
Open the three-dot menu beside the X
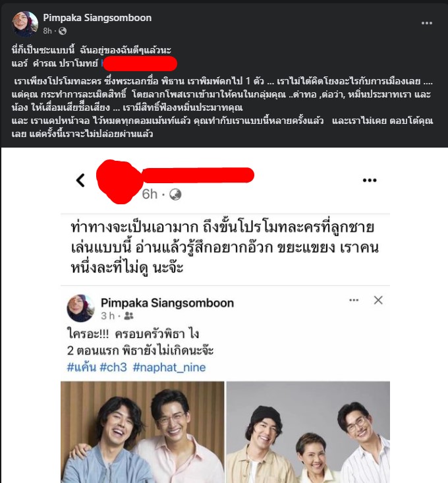(x=354, y=300)
